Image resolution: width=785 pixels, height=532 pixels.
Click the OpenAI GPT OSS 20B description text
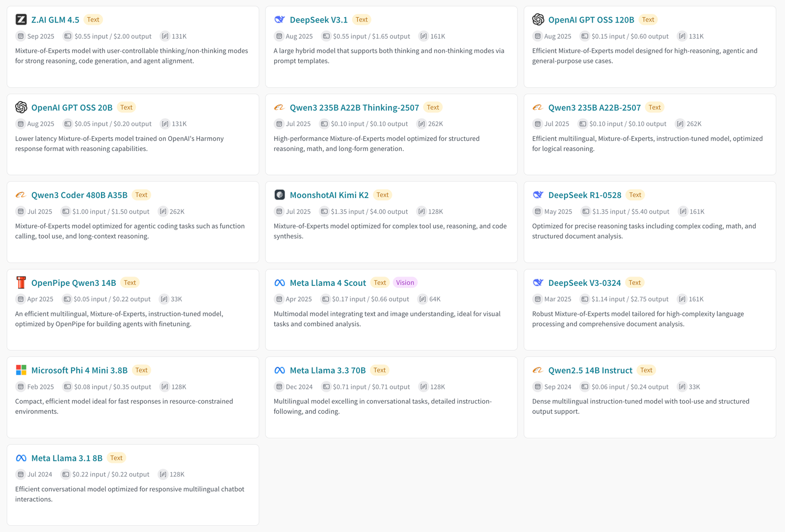tap(119, 144)
